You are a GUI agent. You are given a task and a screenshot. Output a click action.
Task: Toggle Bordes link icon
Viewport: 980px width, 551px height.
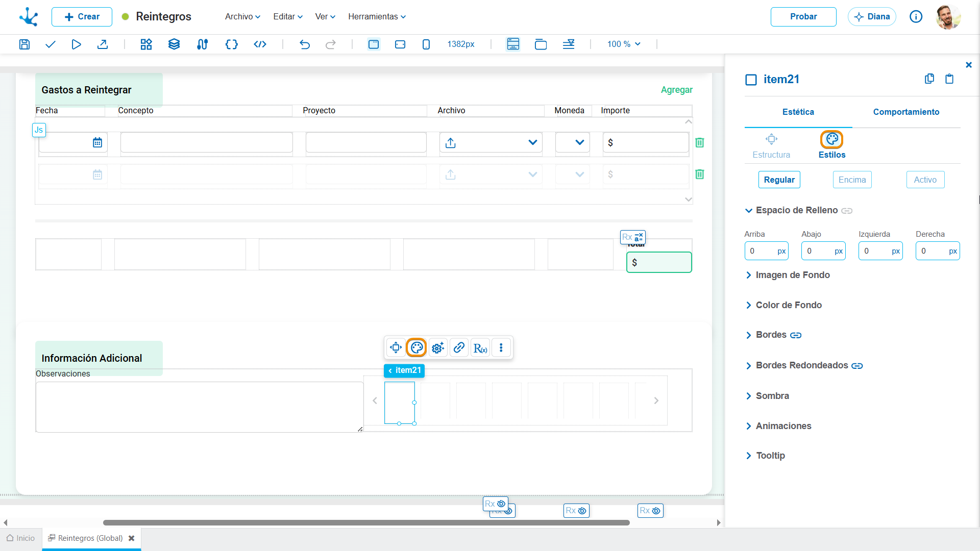(796, 335)
